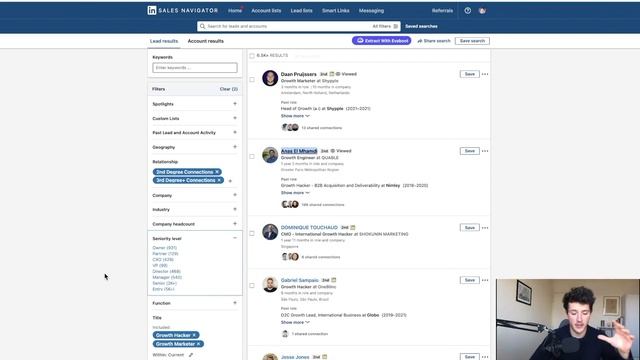The width and height of the screenshot is (640, 360).
Task: Click the Share search button
Action: [433, 41]
